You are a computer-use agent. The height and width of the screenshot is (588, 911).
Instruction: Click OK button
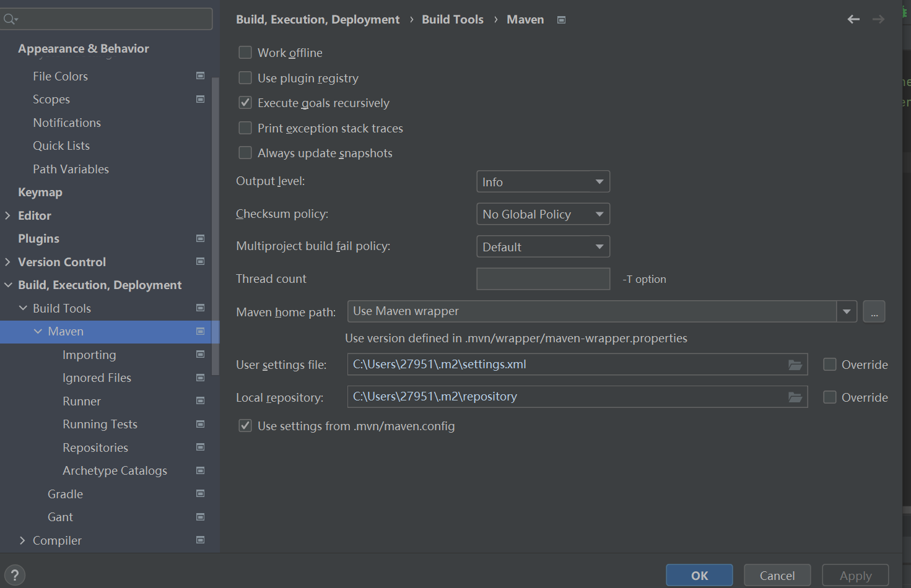point(699,576)
